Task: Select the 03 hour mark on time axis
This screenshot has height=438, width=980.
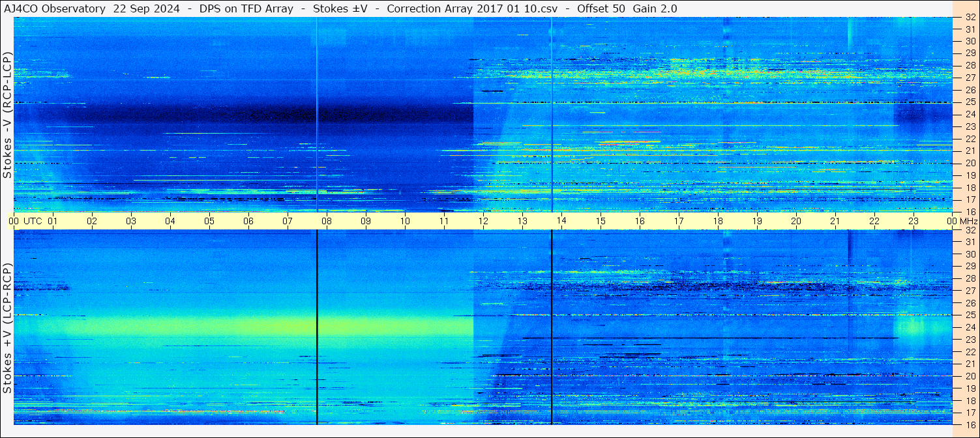Action: click(x=131, y=221)
